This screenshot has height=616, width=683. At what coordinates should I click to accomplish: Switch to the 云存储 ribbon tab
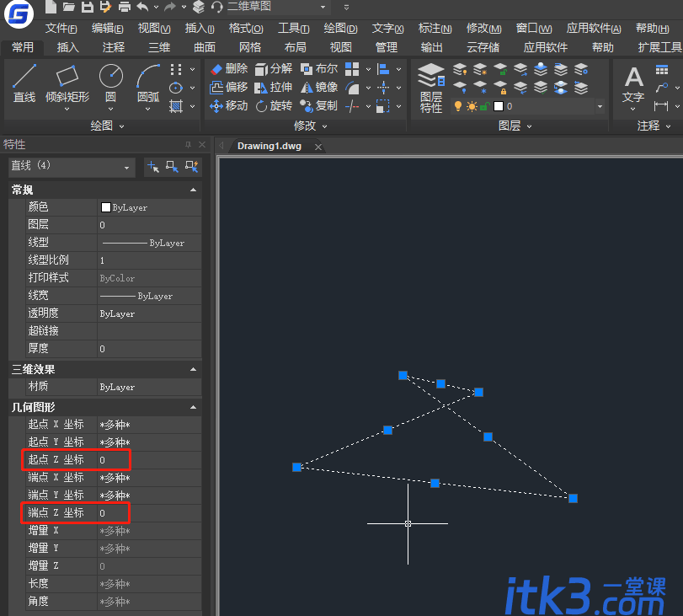pos(483,47)
